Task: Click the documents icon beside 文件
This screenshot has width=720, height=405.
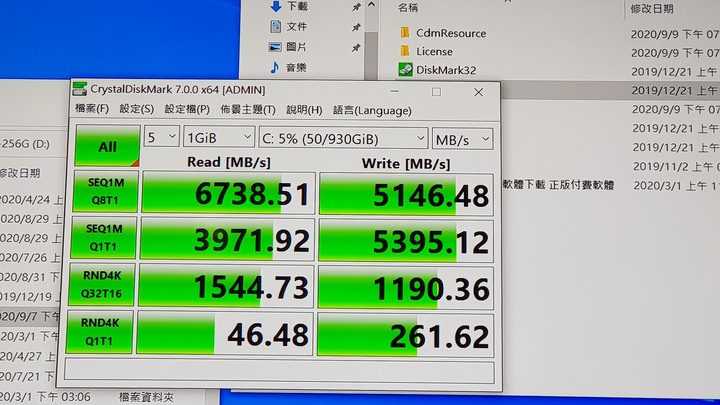Action: pos(275,26)
